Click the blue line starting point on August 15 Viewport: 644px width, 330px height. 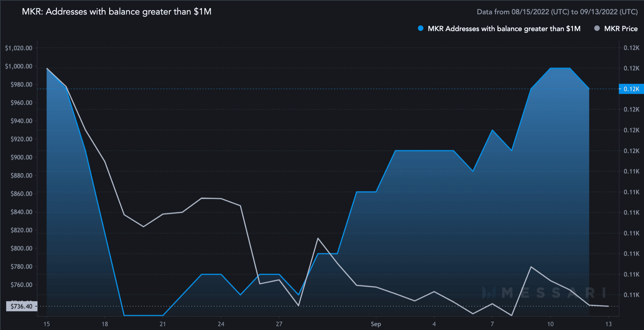coord(47,69)
